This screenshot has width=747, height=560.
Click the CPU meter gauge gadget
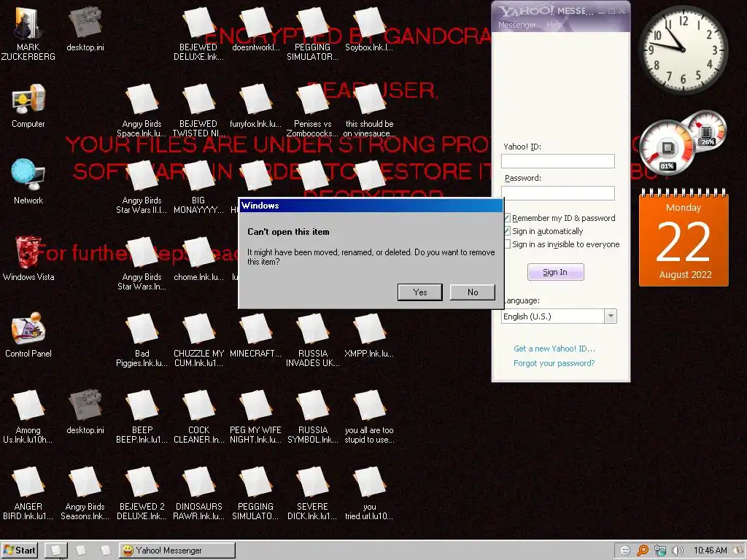pyautogui.click(x=667, y=149)
